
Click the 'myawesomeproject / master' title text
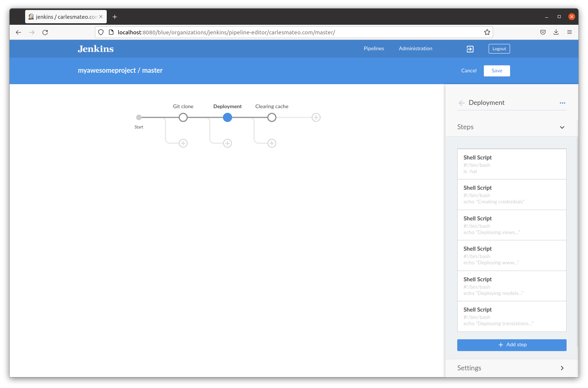tap(120, 71)
